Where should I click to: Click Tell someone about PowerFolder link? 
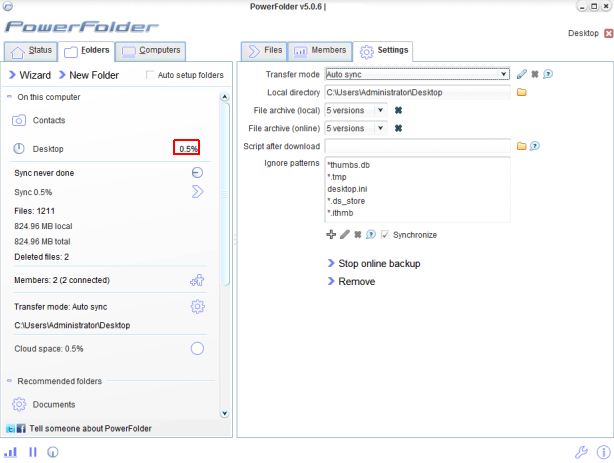(x=90, y=429)
